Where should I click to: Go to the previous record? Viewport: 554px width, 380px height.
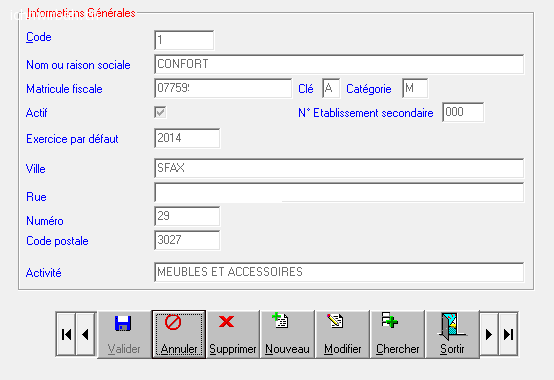[x=85, y=334]
